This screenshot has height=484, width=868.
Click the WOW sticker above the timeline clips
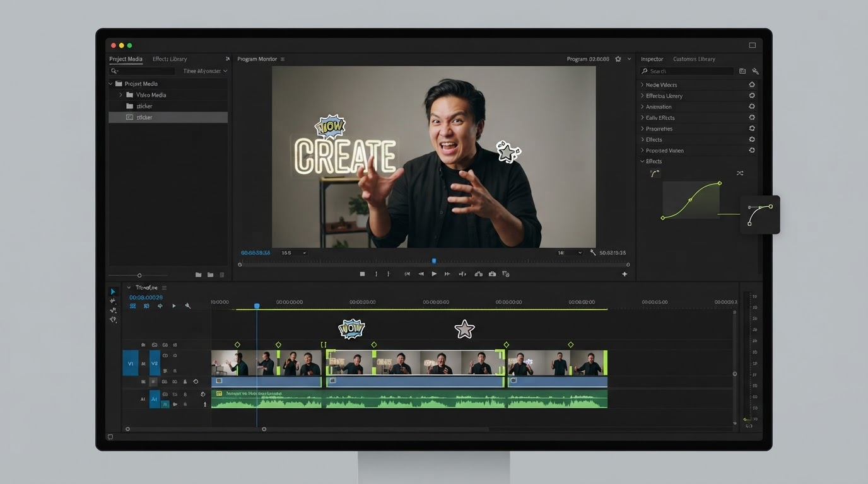(351, 328)
